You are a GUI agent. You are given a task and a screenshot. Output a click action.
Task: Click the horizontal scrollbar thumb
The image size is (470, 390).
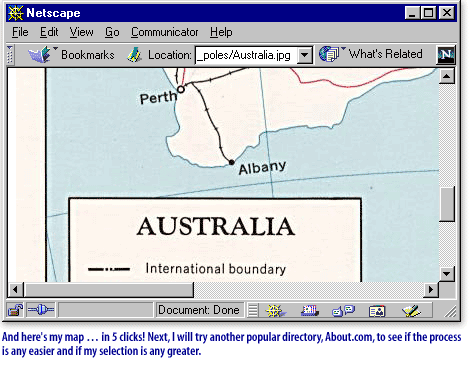tap(109, 290)
